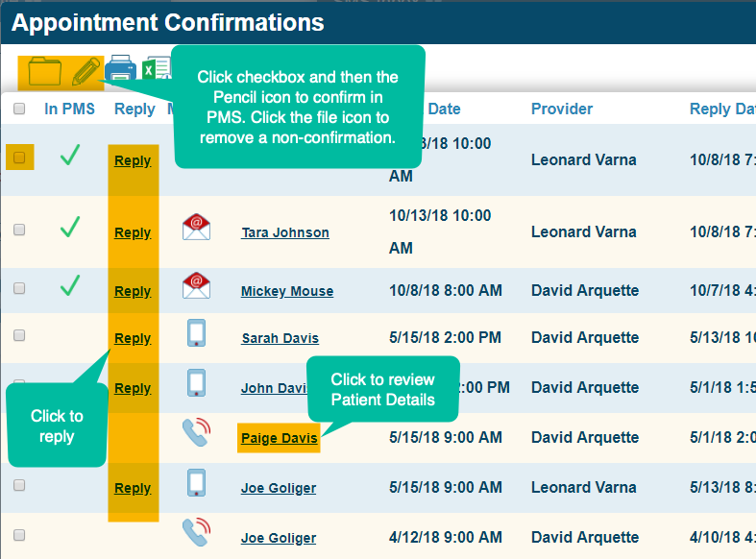Click the folder icon in the toolbar
Viewport: 756px width, 559px height.
44,71
